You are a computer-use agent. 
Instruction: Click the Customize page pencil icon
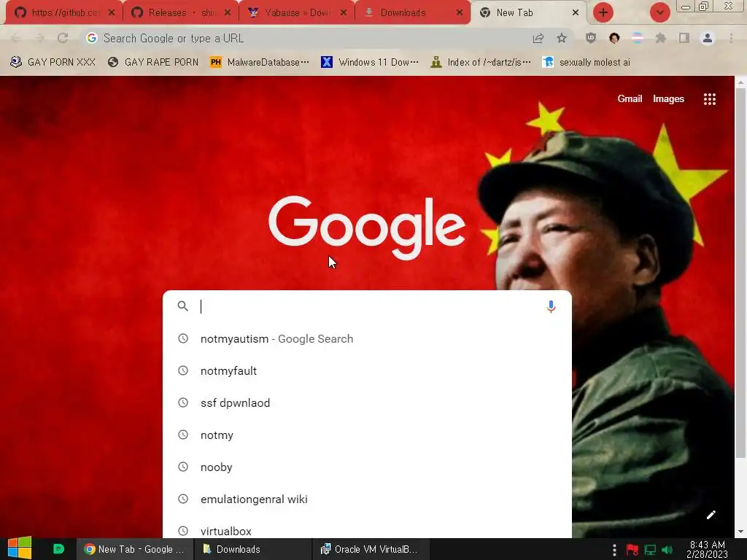click(x=711, y=515)
